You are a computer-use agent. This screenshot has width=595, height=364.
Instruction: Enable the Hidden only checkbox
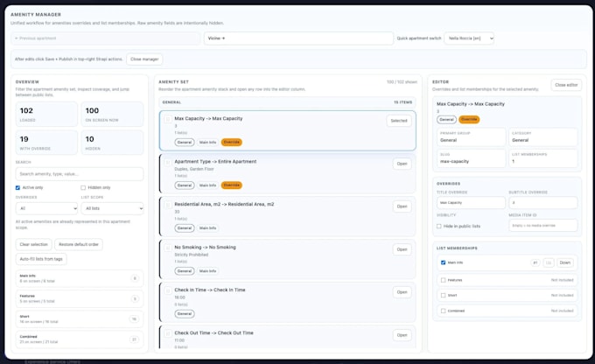click(x=83, y=187)
